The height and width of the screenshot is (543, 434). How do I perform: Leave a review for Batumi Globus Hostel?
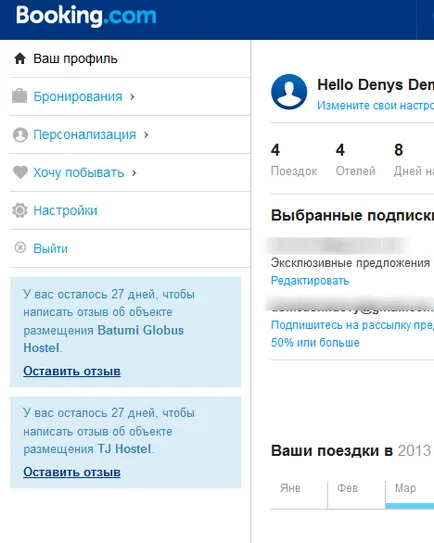coord(72,371)
